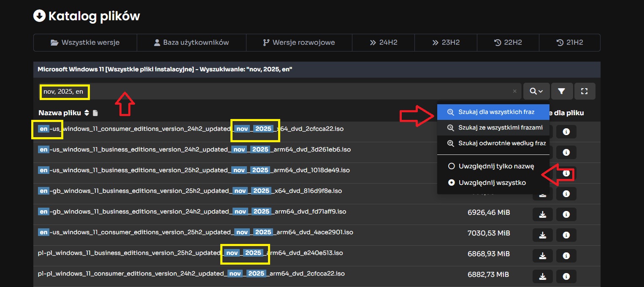This screenshot has height=287, width=644.
Task: Open the search mode dropdown button
Action: 536,91
